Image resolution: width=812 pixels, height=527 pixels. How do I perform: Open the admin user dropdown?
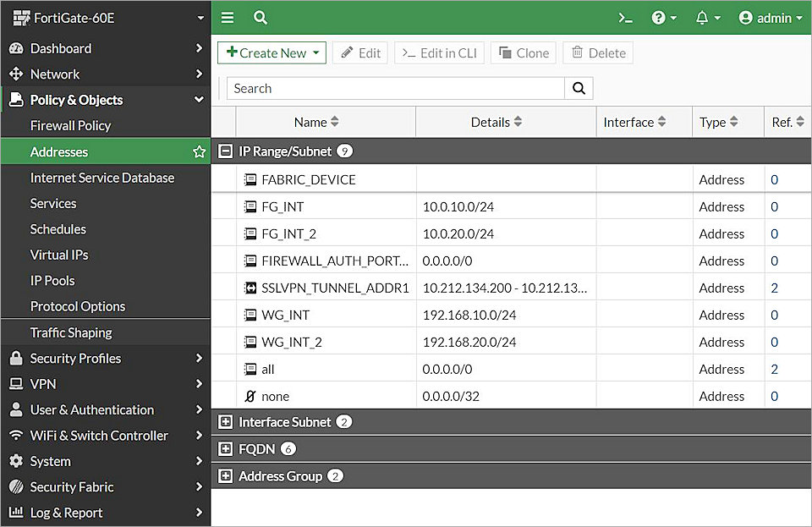pyautogui.click(x=770, y=18)
